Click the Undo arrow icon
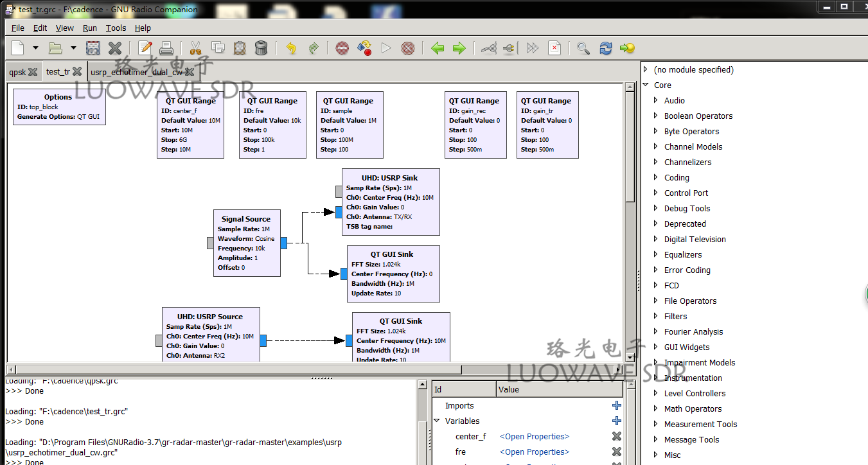Image resolution: width=868 pixels, height=465 pixels. 292,48
